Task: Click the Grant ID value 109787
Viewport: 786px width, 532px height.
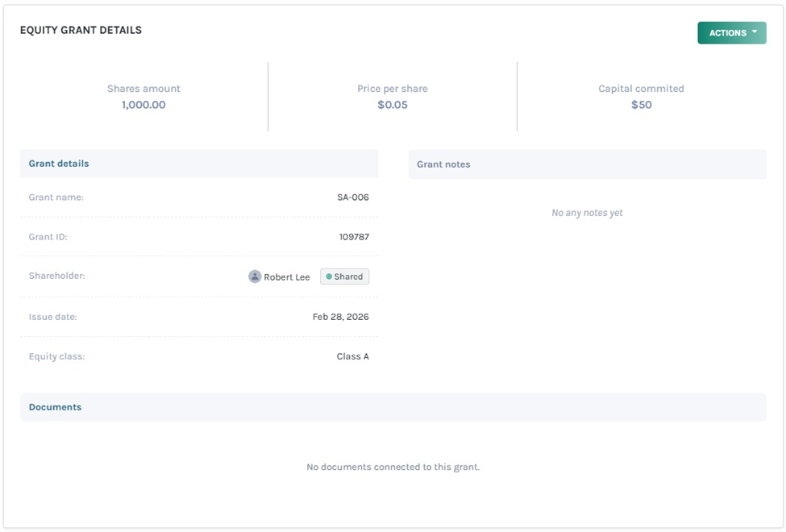Action: pyautogui.click(x=355, y=237)
